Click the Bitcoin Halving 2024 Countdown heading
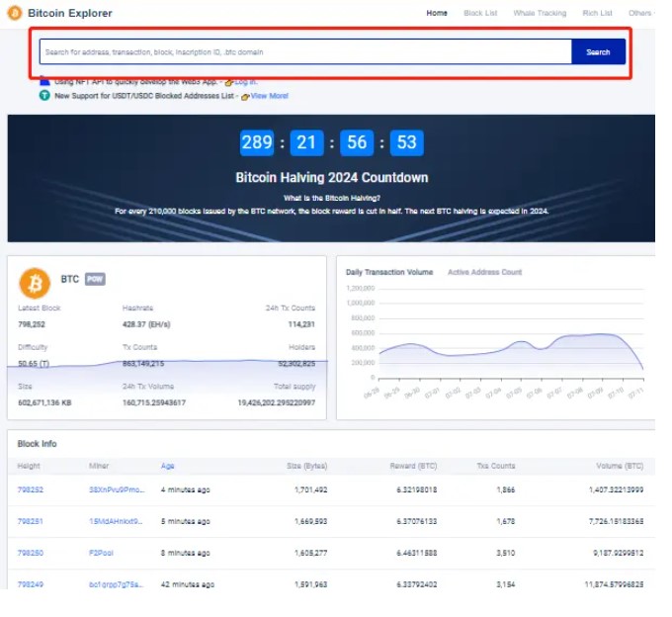This screenshot has width=672, height=617. [x=332, y=178]
